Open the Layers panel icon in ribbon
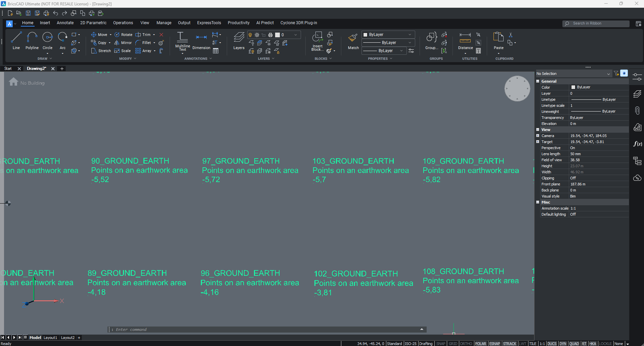This screenshot has height=346, width=644. [239, 38]
